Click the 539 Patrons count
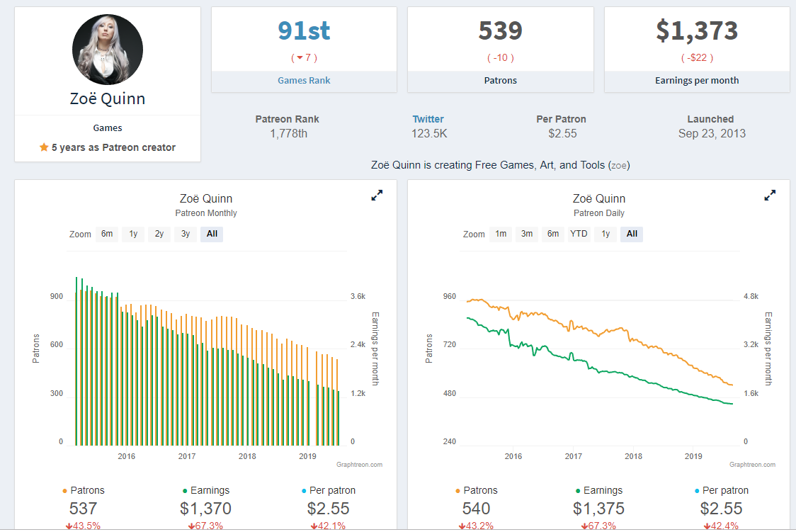796x532 pixels. point(500,30)
